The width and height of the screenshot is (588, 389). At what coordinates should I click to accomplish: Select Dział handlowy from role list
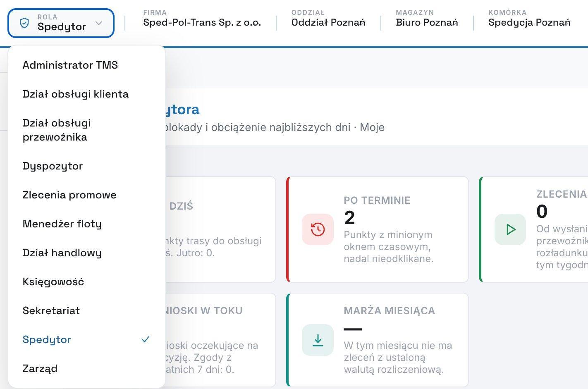click(x=86, y=253)
